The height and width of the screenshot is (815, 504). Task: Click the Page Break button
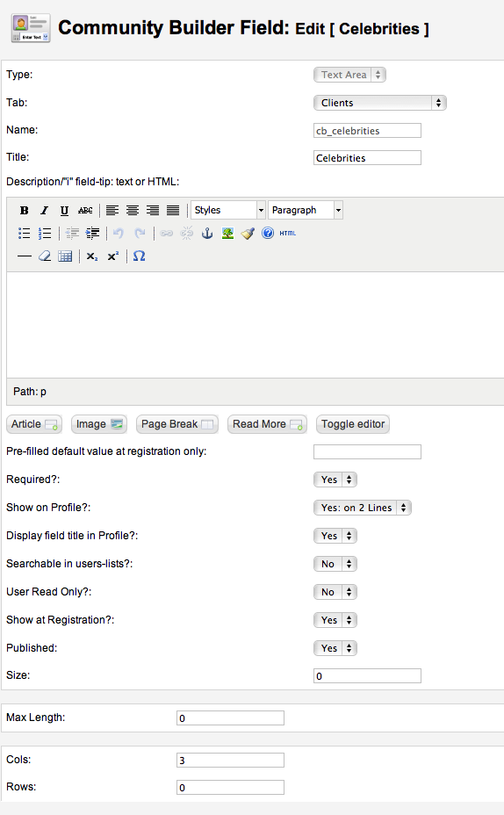[176, 424]
